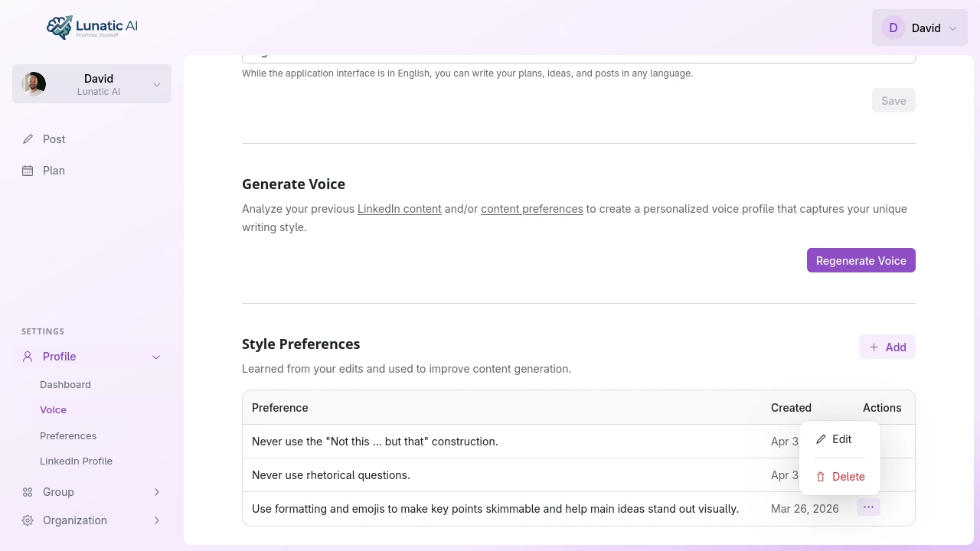The width and height of the screenshot is (980, 551).
Task: Open the Voice settings page
Action: [x=53, y=410]
